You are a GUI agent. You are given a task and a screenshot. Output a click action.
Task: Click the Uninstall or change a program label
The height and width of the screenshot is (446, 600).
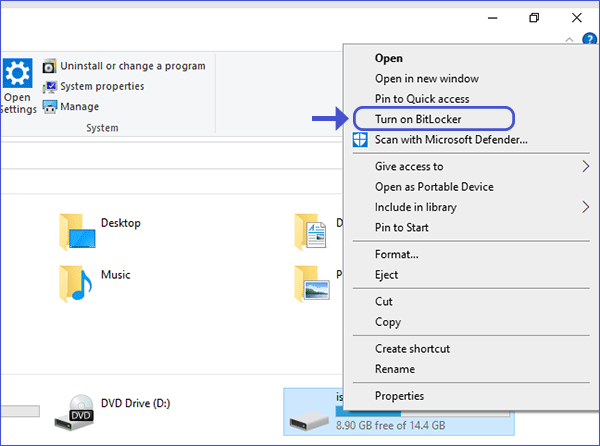click(x=133, y=66)
